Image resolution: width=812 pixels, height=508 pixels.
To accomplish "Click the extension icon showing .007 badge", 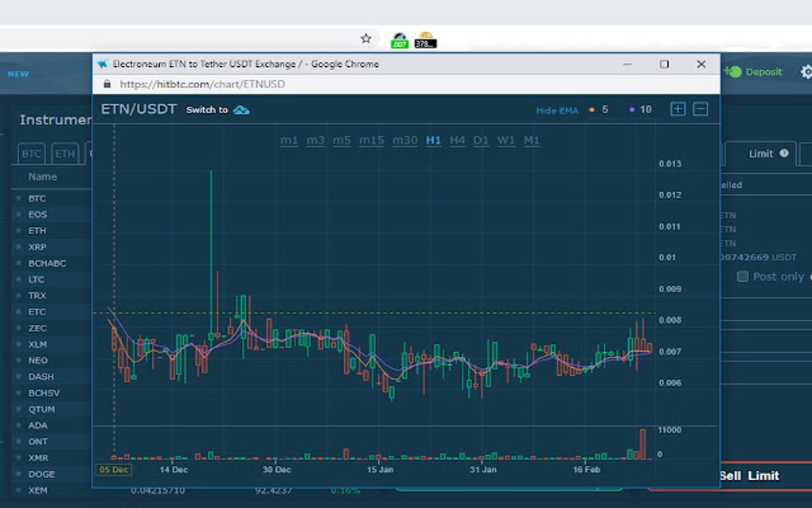I will [x=399, y=37].
